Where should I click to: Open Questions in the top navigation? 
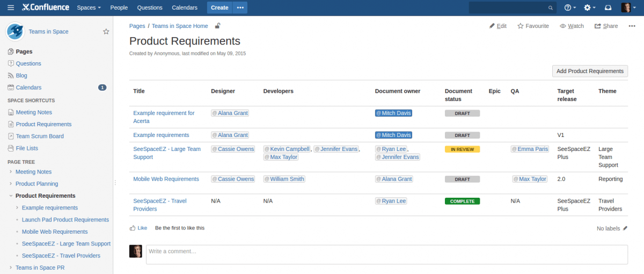(150, 8)
